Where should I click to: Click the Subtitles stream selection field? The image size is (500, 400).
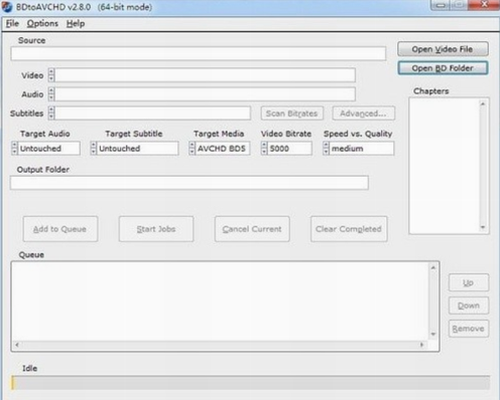[x=153, y=113]
